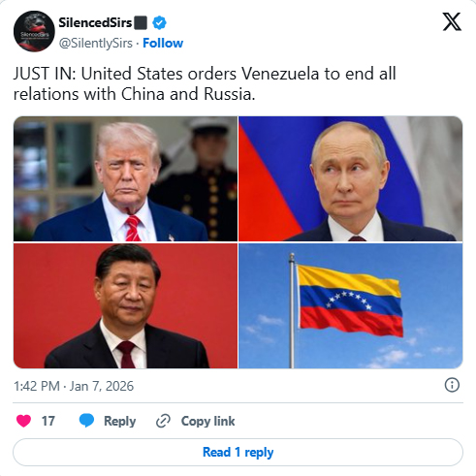Click the blue reply bubble icon
The width and height of the screenshot is (476, 476).
tap(86, 421)
